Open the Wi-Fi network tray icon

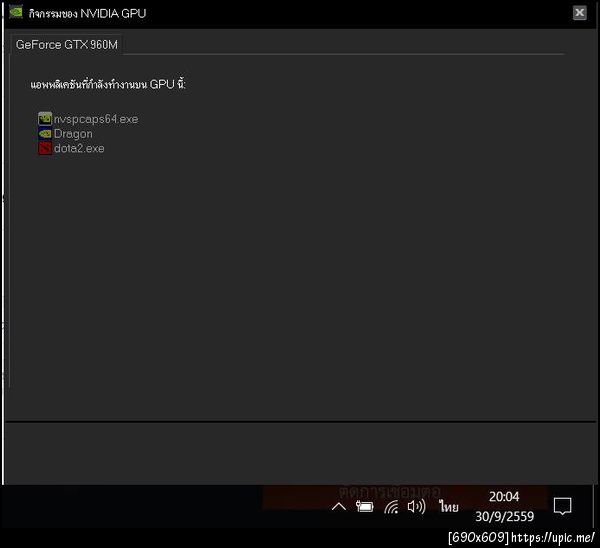pos(391,507)
